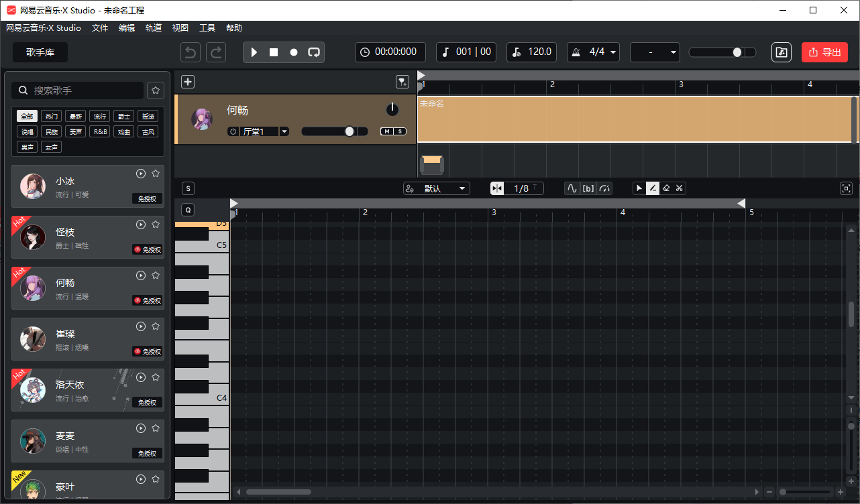
Task: Filter singers by 摇滚 tag
Action: (x=148, y=116)
